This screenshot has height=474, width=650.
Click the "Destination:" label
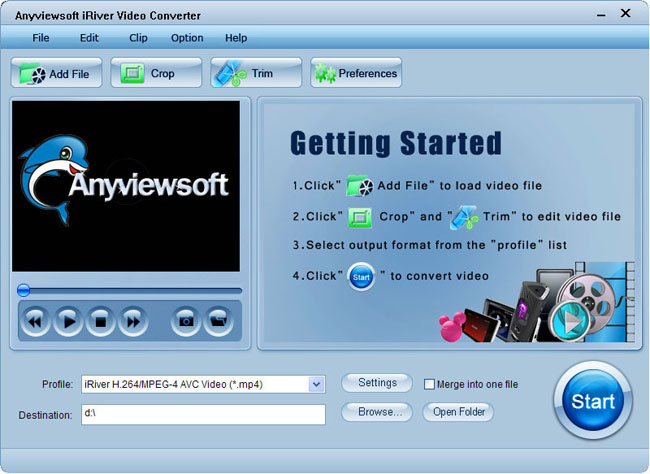45,415
